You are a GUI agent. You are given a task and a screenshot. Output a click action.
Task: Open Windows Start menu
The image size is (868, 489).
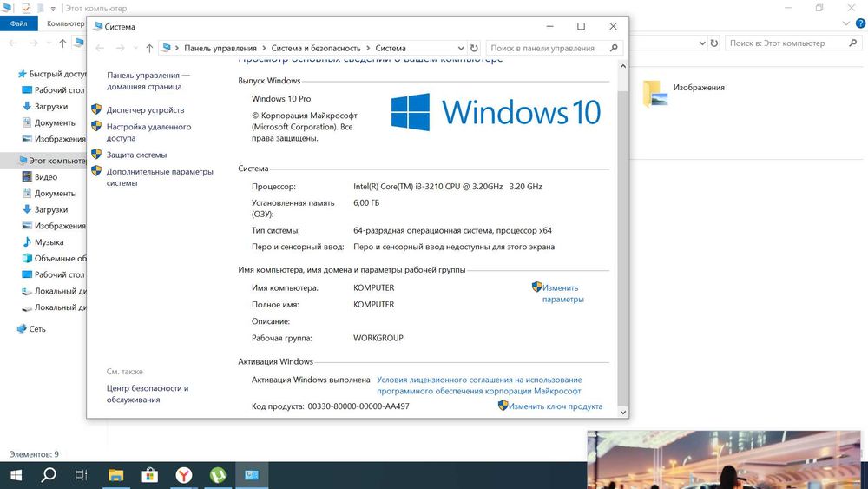(x=16, y=475)
